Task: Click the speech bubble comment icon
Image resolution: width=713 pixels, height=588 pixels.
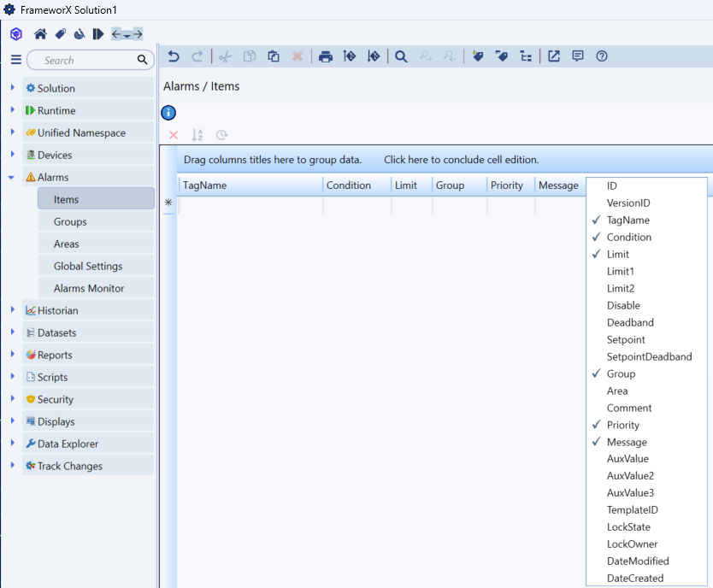Action: tap(578, 56)
